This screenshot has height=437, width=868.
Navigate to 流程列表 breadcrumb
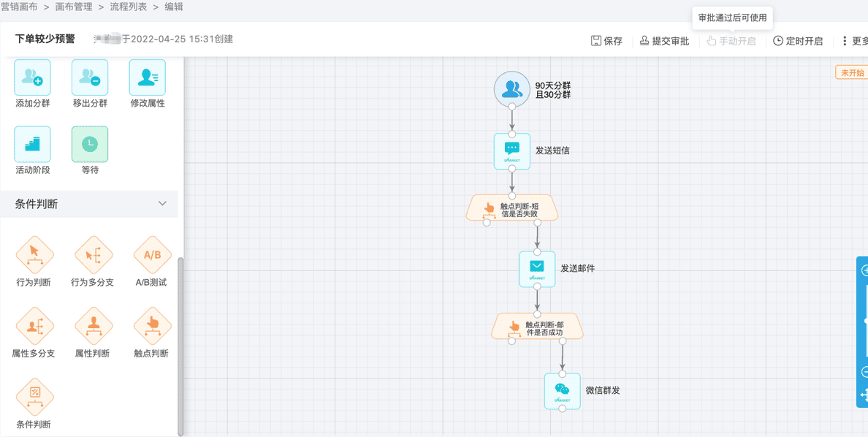[x=128, y=7]
